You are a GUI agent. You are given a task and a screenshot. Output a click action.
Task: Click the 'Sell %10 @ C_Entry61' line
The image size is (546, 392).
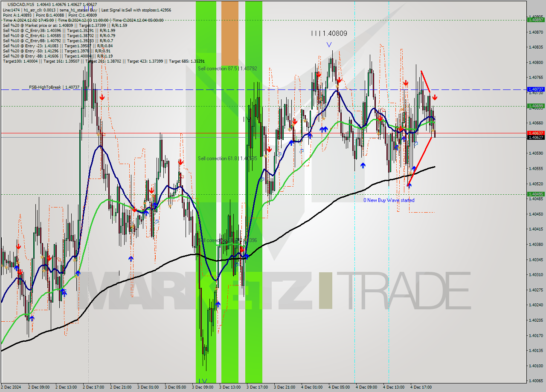click(59, 35)
